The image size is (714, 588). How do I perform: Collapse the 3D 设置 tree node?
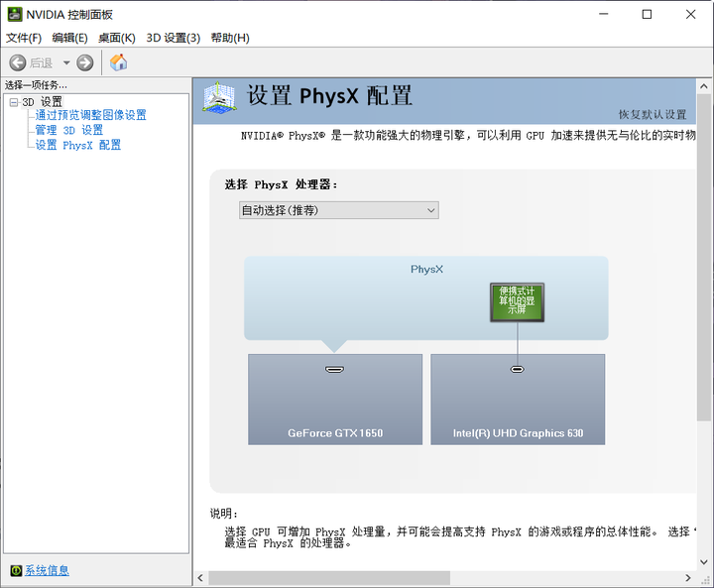14,102
